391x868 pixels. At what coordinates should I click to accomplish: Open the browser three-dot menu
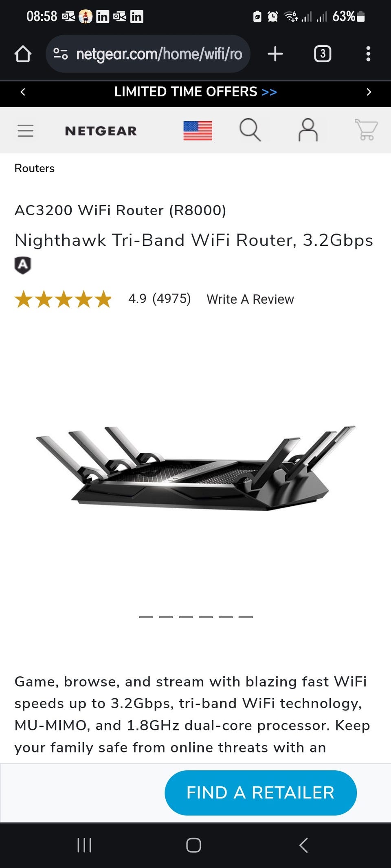coord(368,54)
